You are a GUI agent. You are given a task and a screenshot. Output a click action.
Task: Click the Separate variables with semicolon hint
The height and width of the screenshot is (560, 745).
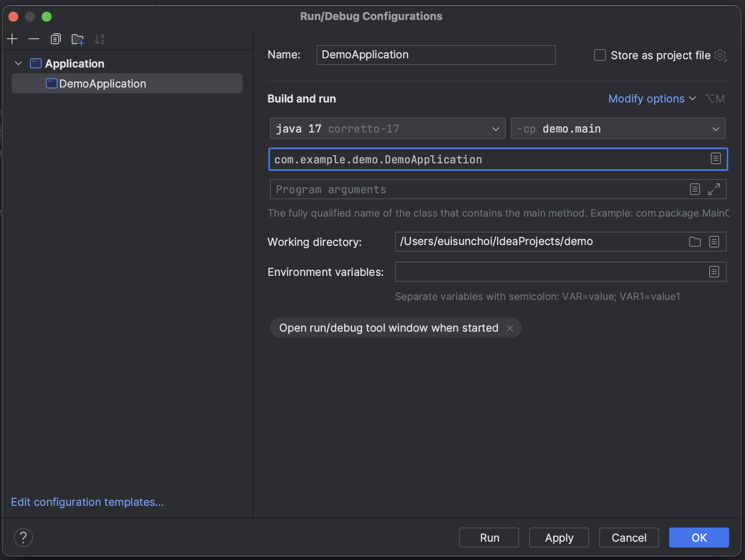tap(537, 296)
